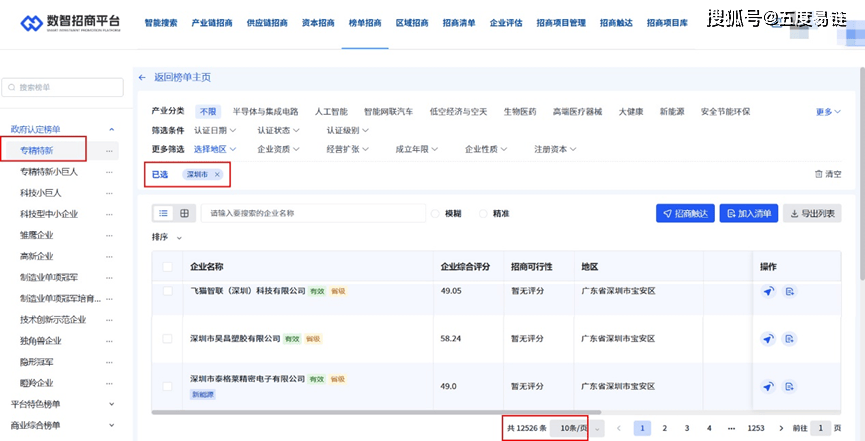The height and width of the screenshot is (441, 865).
Task: Open the 10条/页 page size dropdown
Action: (x=579, y=428)
